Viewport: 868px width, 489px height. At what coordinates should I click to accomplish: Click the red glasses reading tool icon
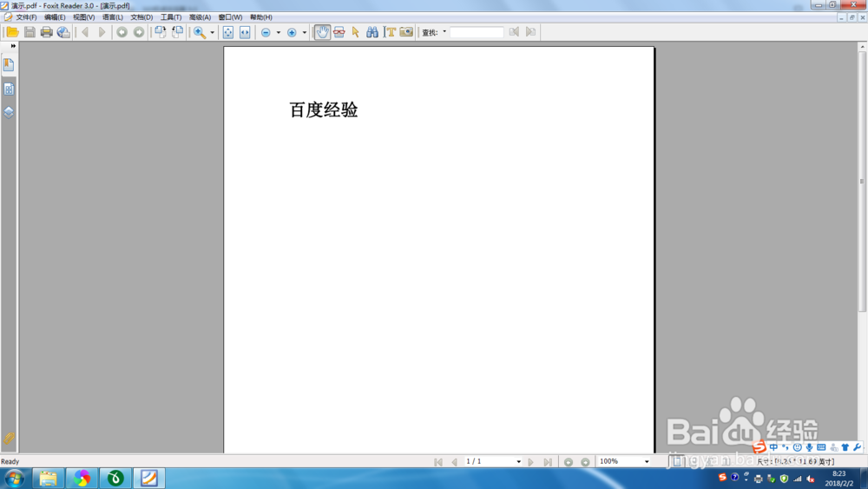[x=339, y=32]
